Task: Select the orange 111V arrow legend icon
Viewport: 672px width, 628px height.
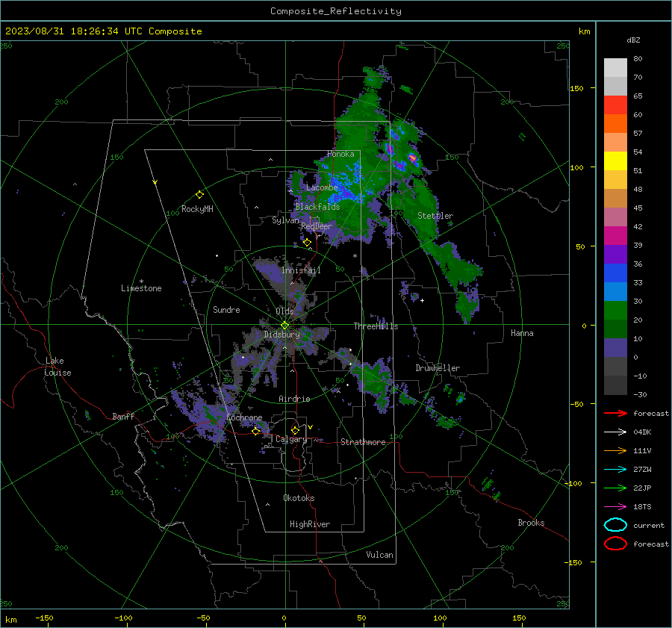Action: tap(615, 450)
